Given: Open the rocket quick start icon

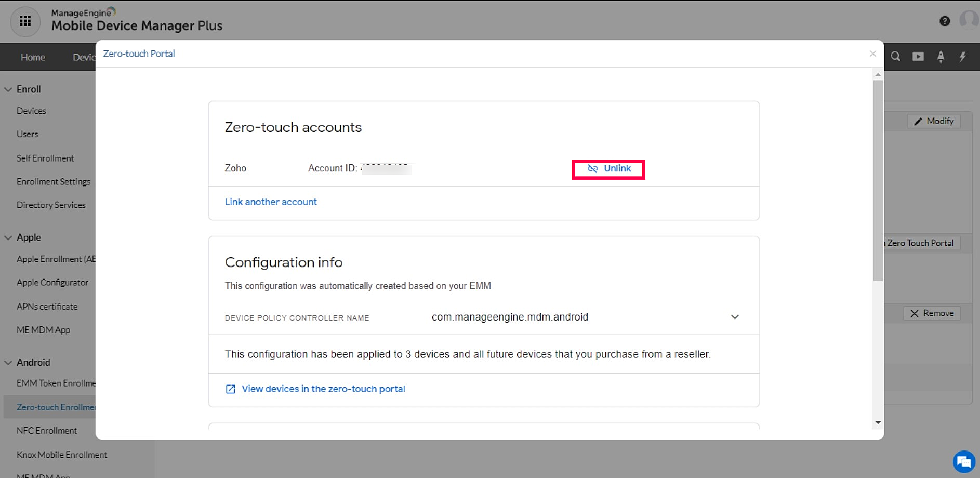Looking at the screenshot, I should point(941,57).
